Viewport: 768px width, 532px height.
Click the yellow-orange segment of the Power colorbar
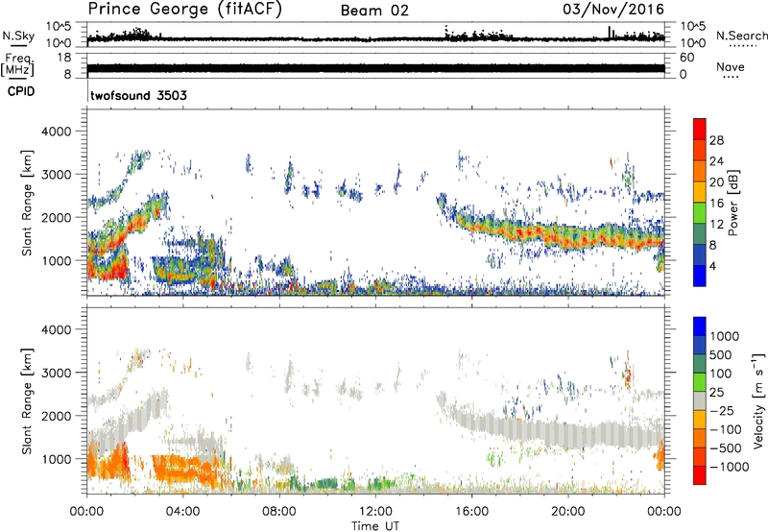coord(700,192)
